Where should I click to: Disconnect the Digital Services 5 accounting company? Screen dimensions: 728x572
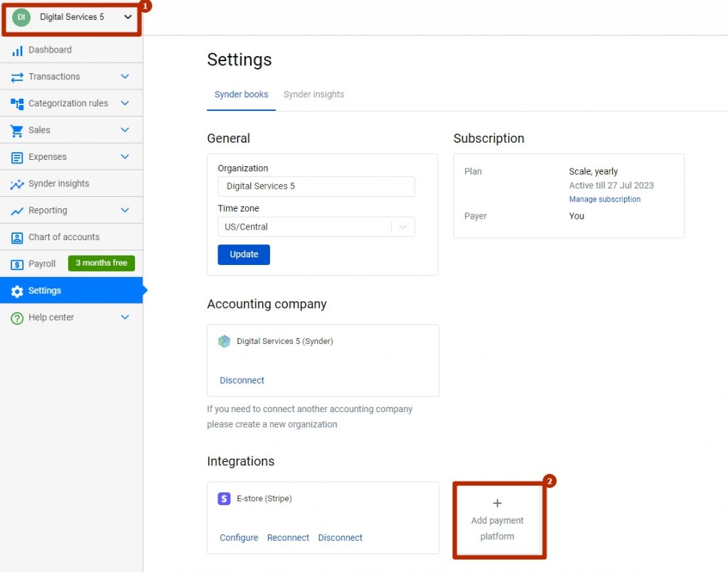(x=242, y=380)
